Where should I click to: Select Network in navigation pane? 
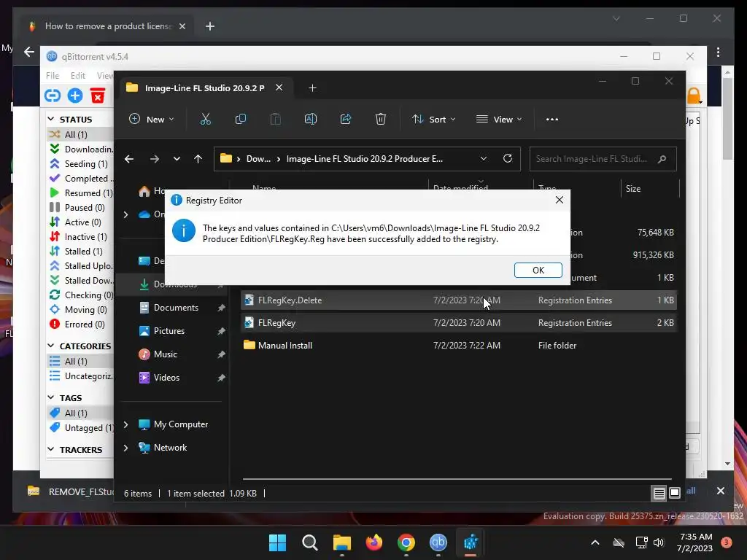point(170,448)
